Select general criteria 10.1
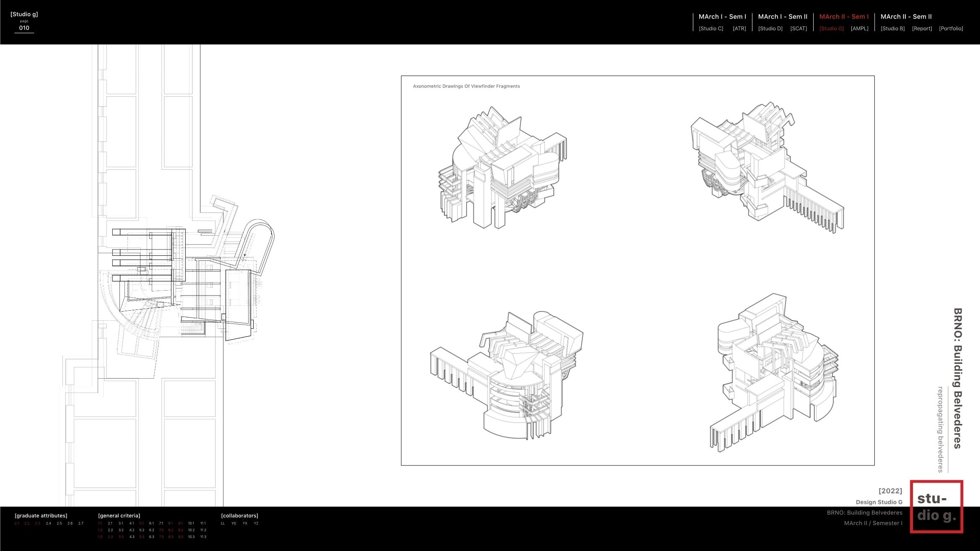This screenshot has height=551, width=980. click(x=191, y=523)
